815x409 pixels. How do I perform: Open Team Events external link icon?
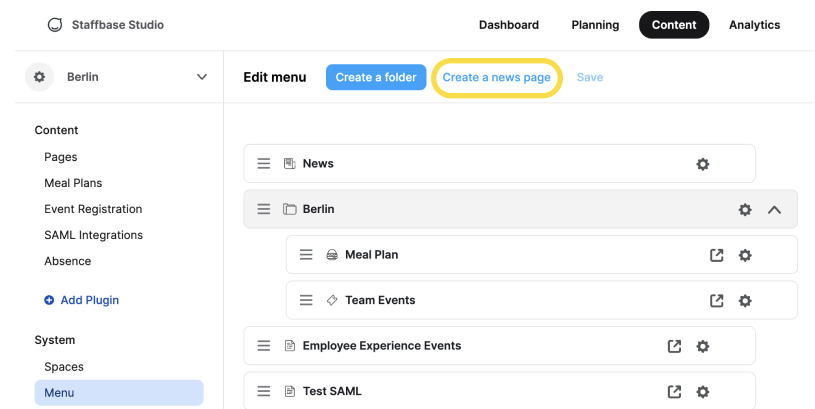[x=717, y=300]
